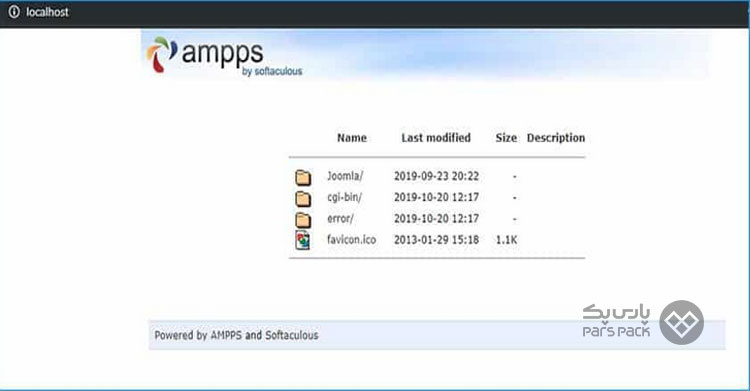The width and height of the screenshot is (750, 391).
Task: Click the localhost address text
Action: 47,12
